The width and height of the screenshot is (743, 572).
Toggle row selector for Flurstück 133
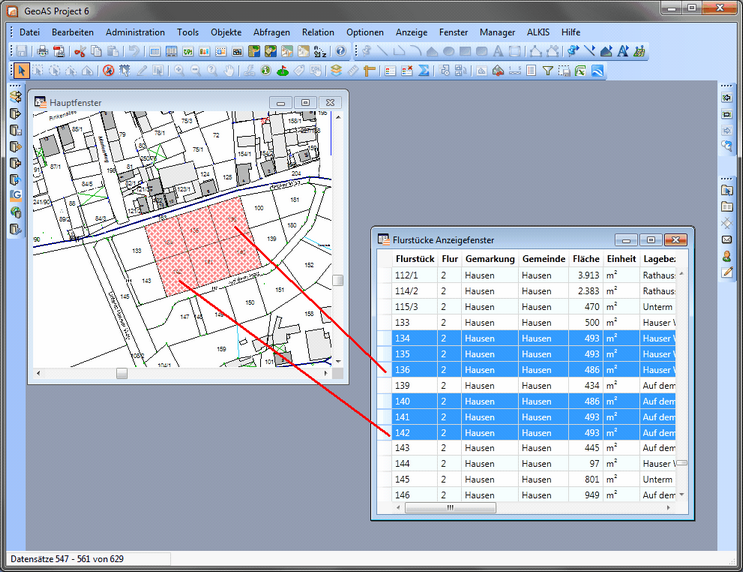click(385, 323)
